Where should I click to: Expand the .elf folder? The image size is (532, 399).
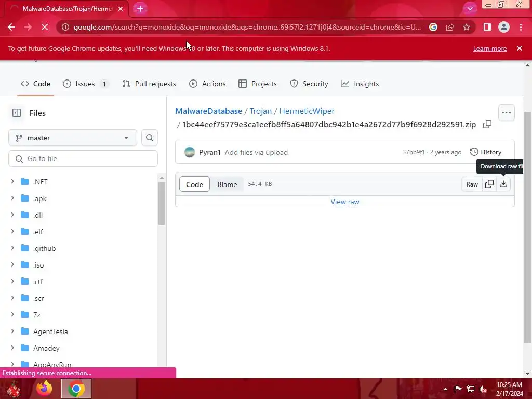12,232
